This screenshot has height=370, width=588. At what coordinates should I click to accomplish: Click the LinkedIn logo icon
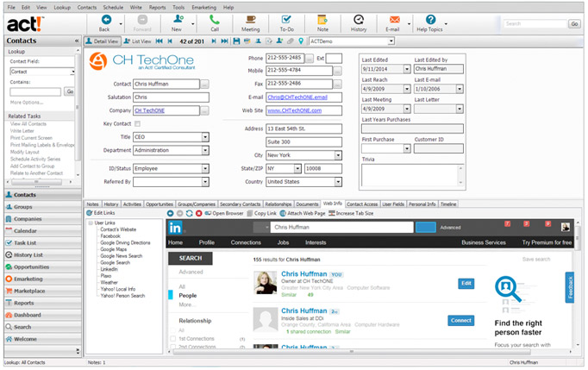[175, 228]
